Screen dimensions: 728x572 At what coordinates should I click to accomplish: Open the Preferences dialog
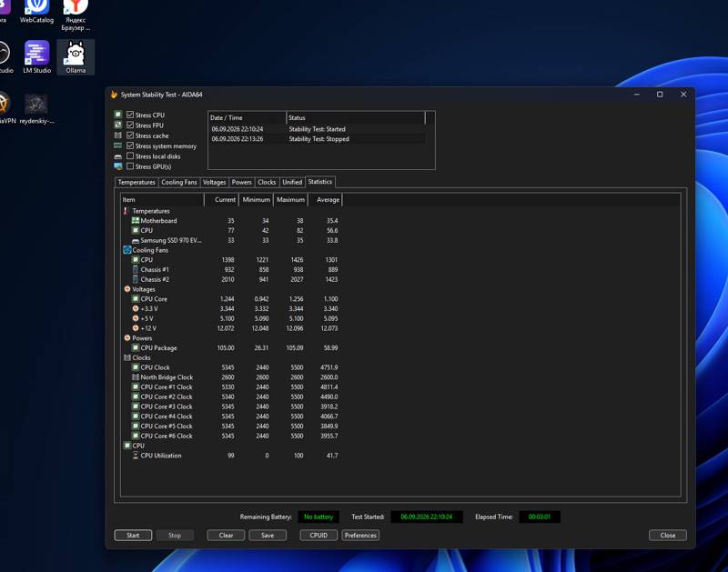[360, 536]
